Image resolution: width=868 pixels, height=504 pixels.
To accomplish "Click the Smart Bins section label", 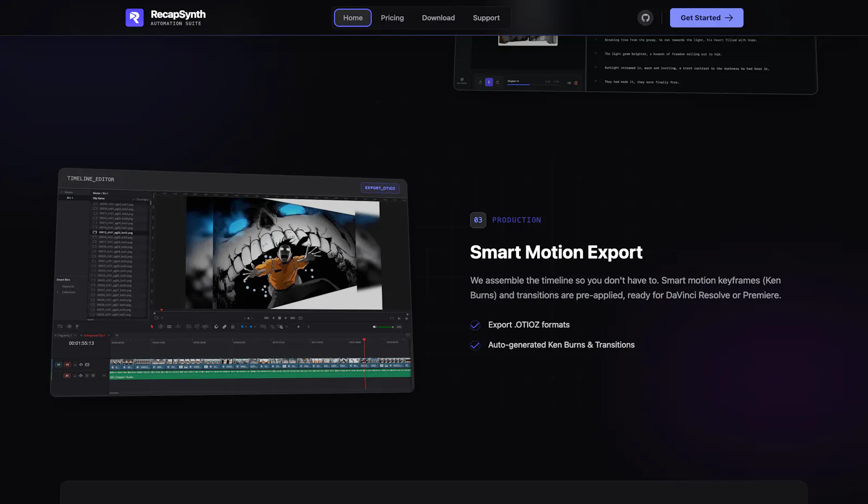I will [x=63, y=280].
